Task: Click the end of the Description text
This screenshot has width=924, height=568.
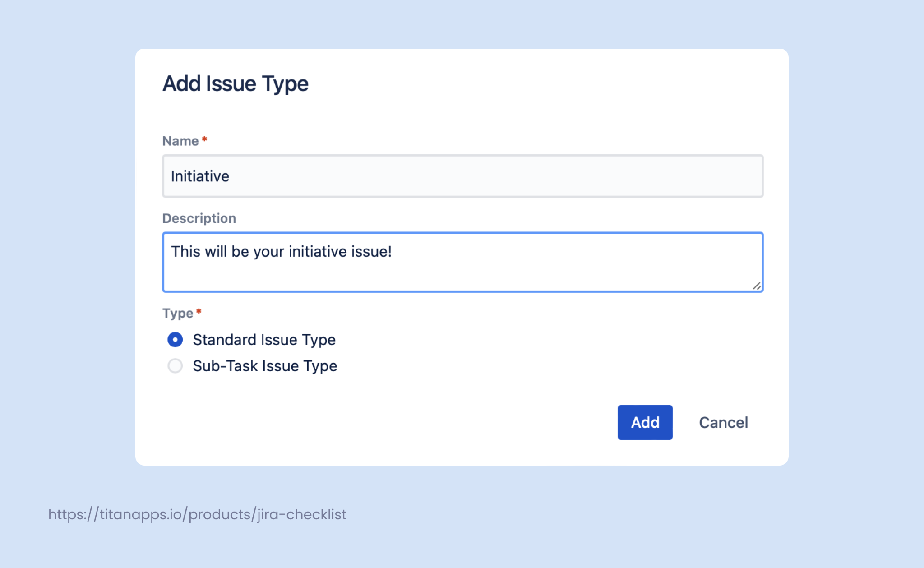Action: coord(392,252)
